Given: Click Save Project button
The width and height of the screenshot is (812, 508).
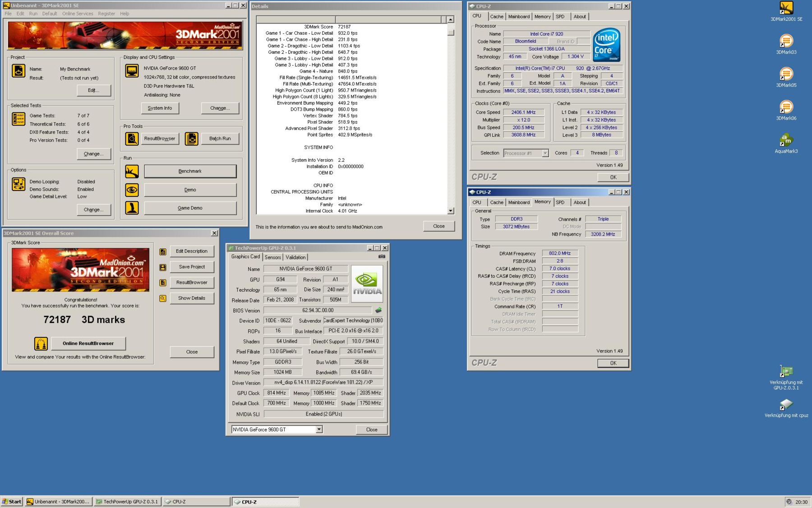Looking at the screenshot, I should click(x=192, y=267).
